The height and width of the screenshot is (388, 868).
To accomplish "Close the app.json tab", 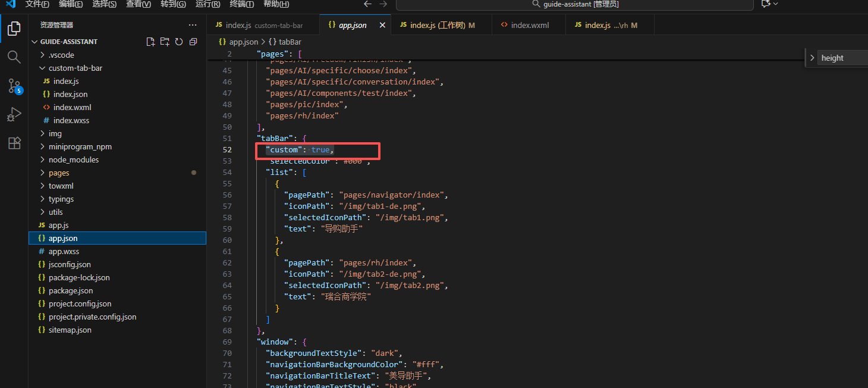I will [x=382, y=25].
